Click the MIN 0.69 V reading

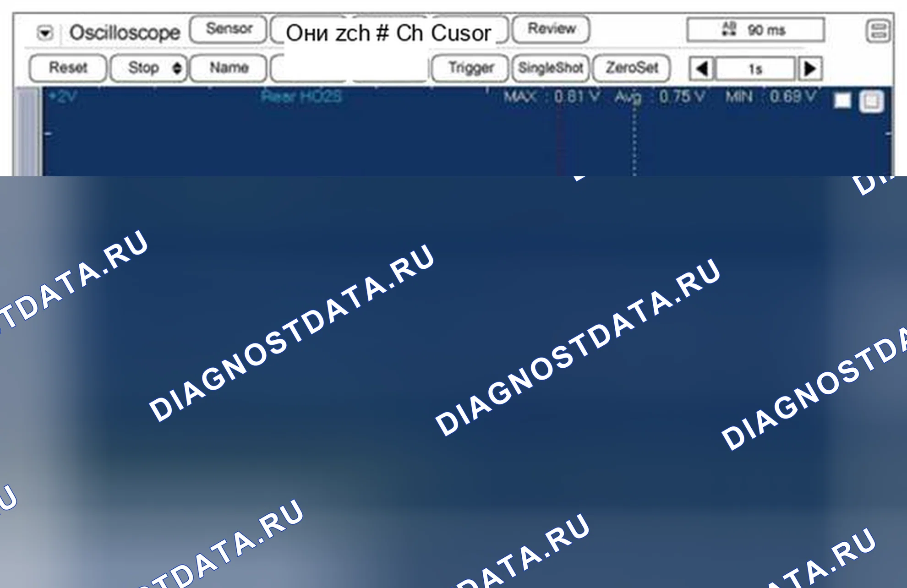770,97
